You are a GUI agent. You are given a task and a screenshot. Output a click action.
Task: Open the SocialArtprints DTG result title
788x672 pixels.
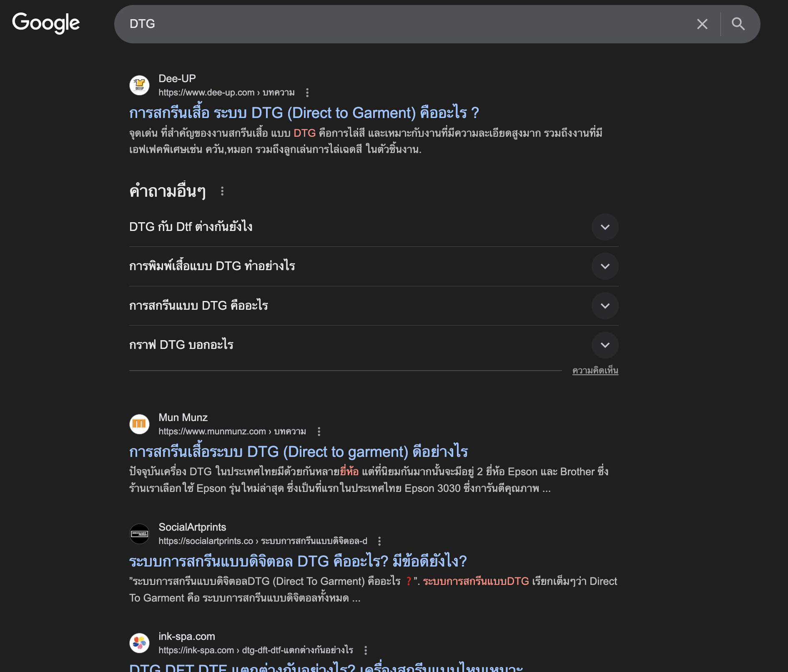pyautogui.click(x=298, y=562)
